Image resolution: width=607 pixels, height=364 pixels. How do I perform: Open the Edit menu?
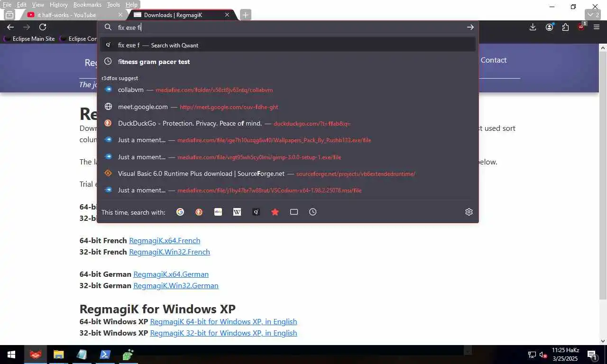pos(22,4)
